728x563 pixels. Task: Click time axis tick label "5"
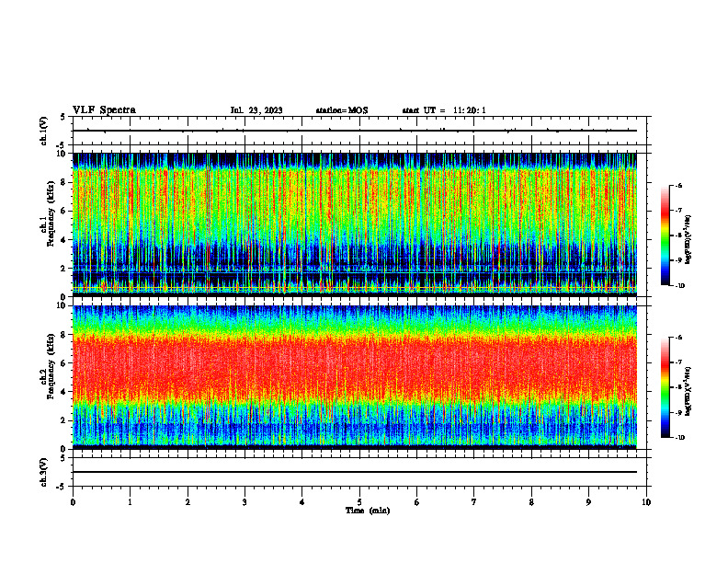click(359, 502)
